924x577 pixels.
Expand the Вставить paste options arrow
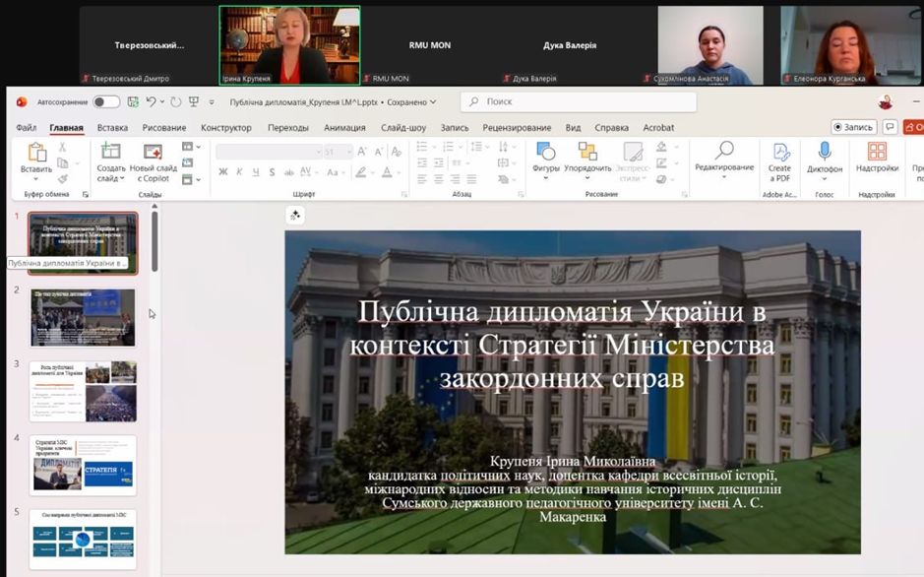tap(36, 178)
